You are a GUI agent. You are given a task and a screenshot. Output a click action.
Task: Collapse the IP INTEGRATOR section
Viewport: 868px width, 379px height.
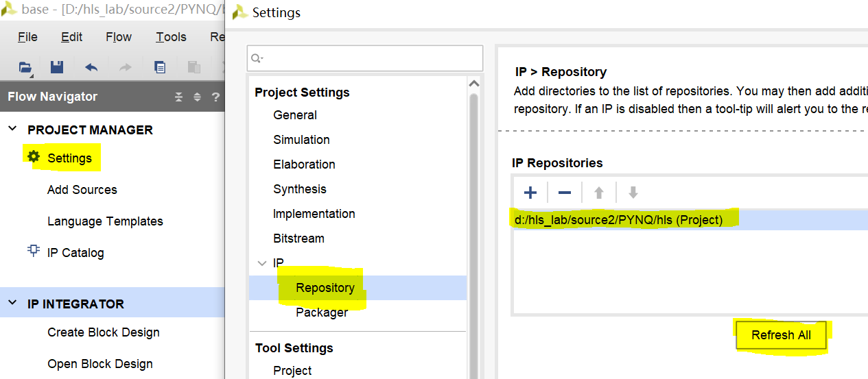point(13,304)
